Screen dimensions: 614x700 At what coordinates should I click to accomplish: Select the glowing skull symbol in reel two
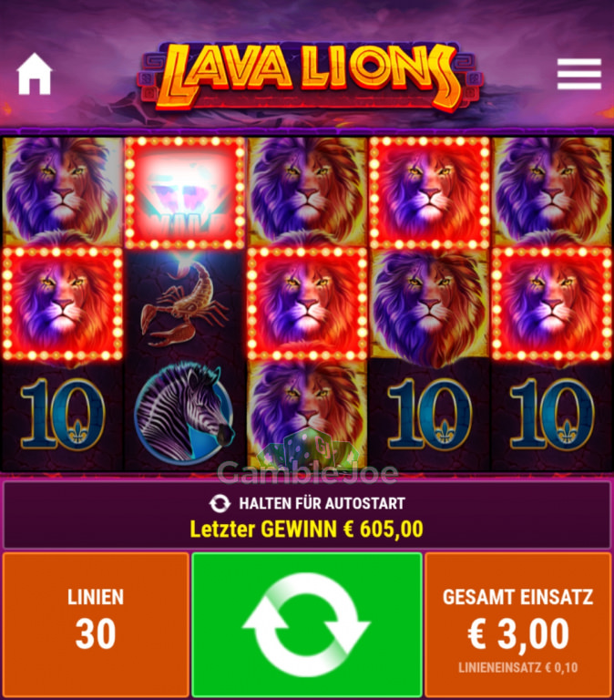[185, 192]
